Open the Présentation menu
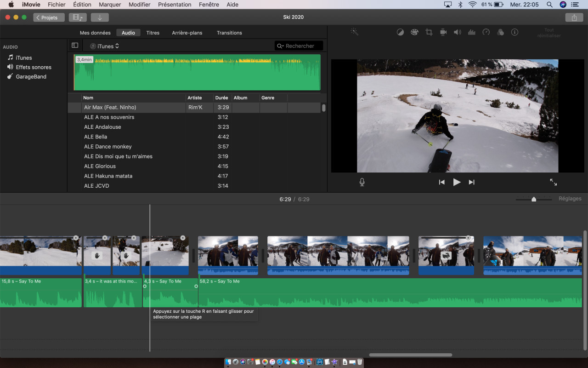The width and height of the screenshot is (588, 368). 175,5
